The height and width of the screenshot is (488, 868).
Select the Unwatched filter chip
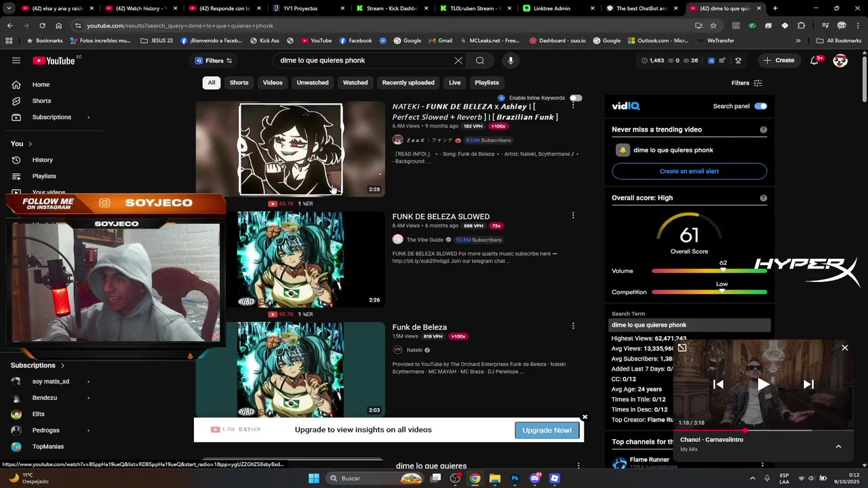coord(313,83)
